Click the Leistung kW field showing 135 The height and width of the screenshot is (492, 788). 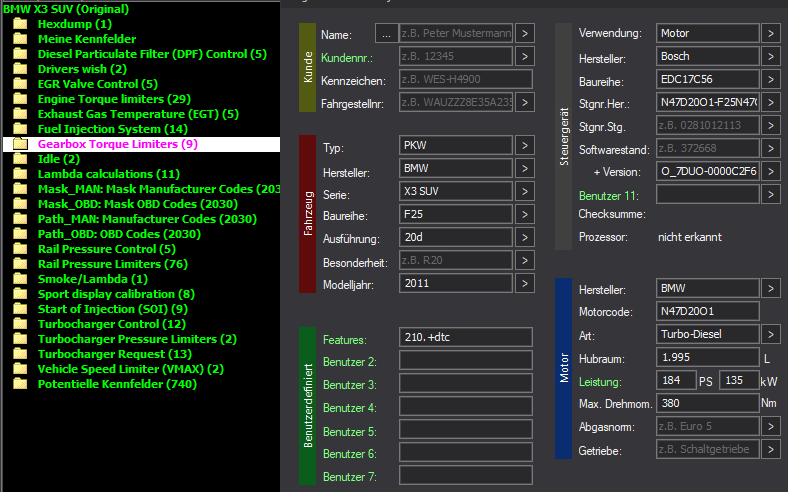[739, 380]
